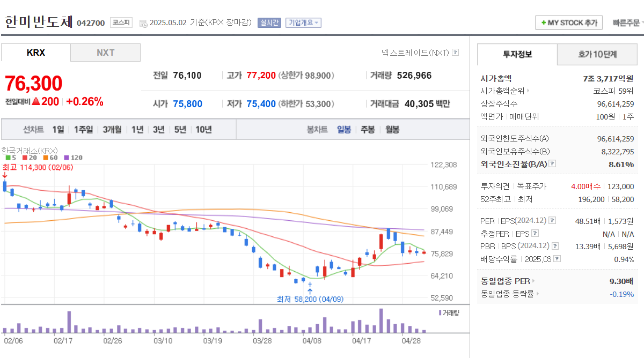This screenshot has height=358, width=644.
Task: Click help icon next to PER EPS(2024.12)
Action: click(x=552, y=220)
